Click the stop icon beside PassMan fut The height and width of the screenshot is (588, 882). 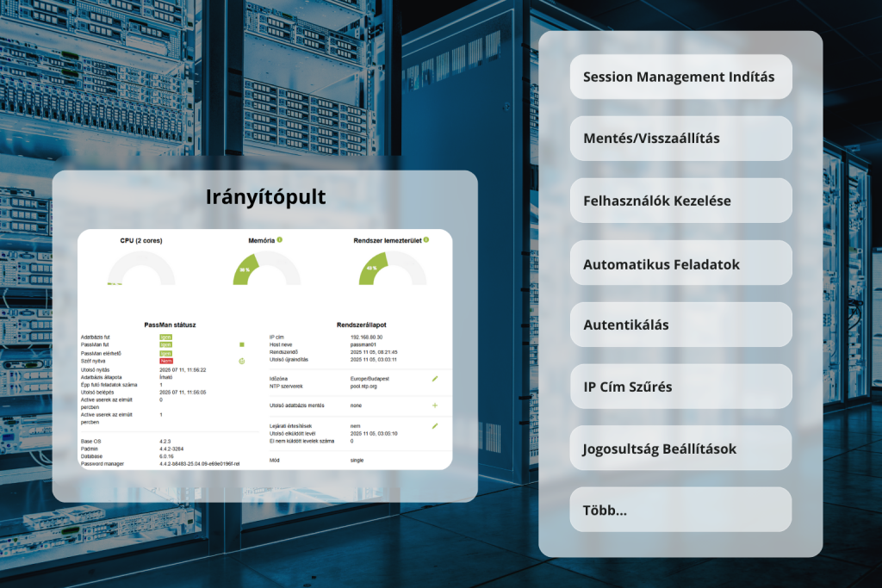point(242,344)
